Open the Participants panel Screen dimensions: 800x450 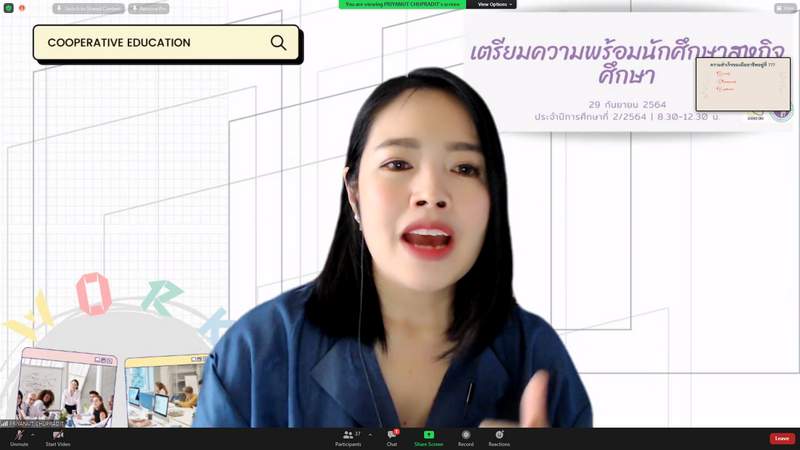point(348,435)
